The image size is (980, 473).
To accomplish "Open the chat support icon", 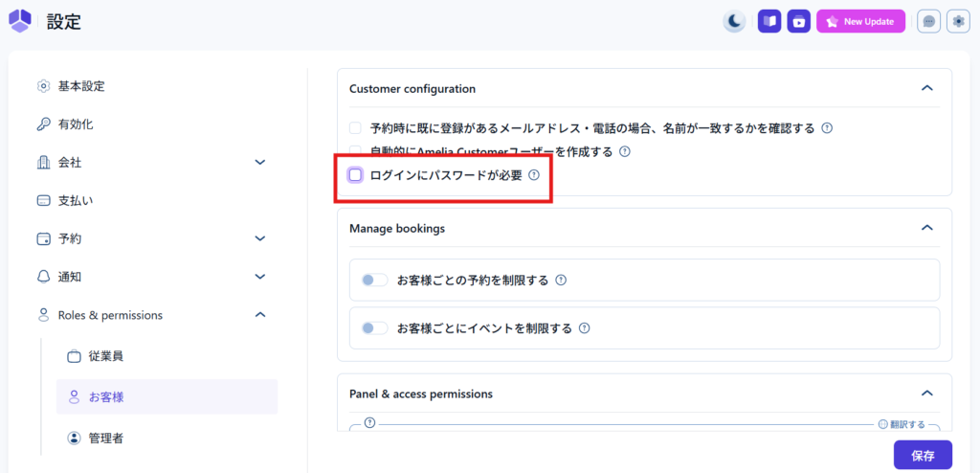I will (x=928, y=21).
